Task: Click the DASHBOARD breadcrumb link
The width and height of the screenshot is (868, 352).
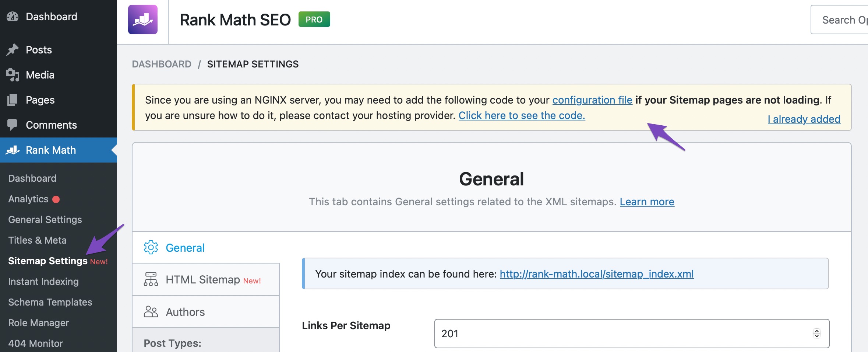Action: [x=162, y=64]
